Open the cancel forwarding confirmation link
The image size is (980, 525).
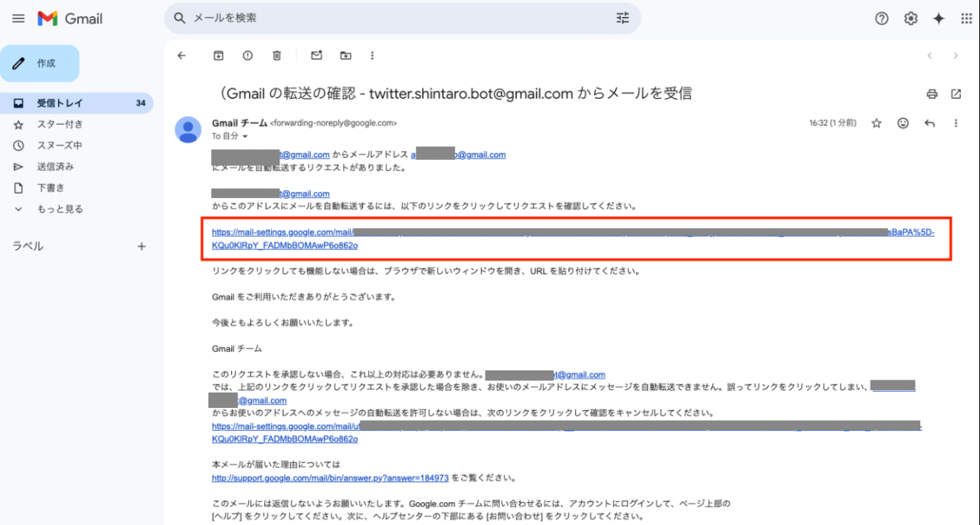pos(567,432)
